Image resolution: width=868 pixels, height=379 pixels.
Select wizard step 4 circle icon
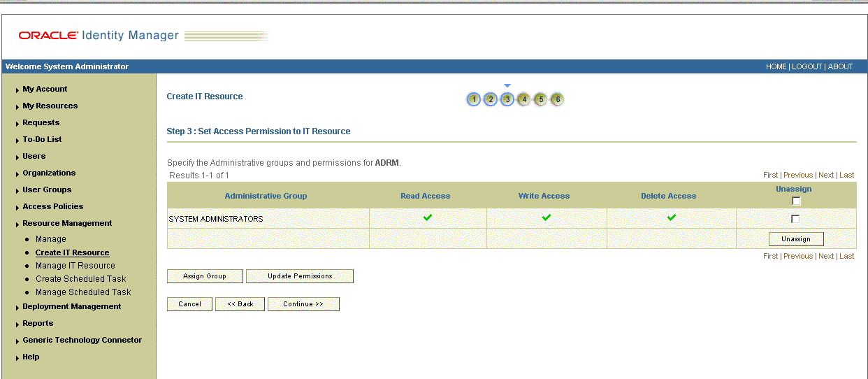tap(523, 99)
